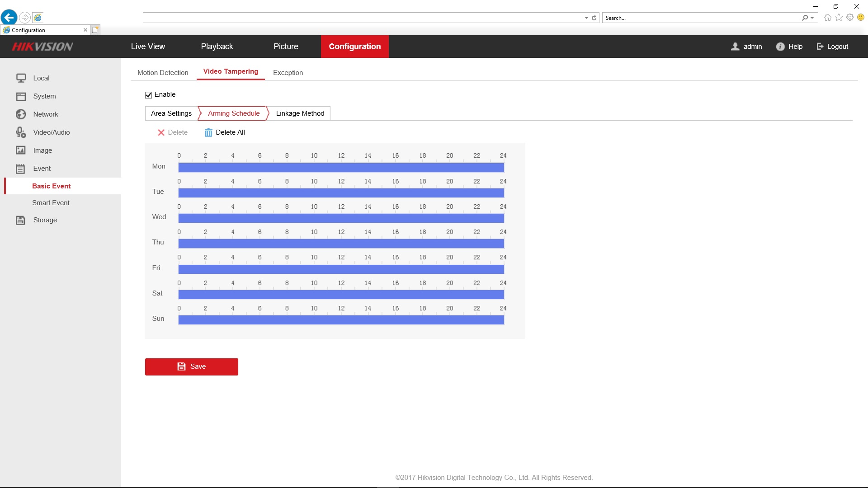Select Wednesday's blue schedule bar
The width and height of the screenshot is (868, 488).
coord(341,218)
